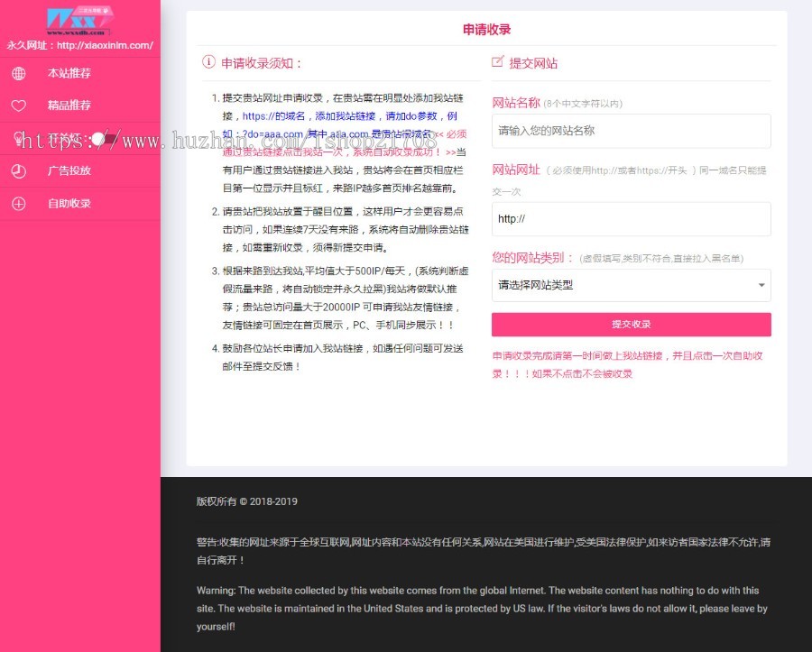Screen dimensions: 812x652
Task: Click the edit icon before 提交网站
Action: click(498, 61)
